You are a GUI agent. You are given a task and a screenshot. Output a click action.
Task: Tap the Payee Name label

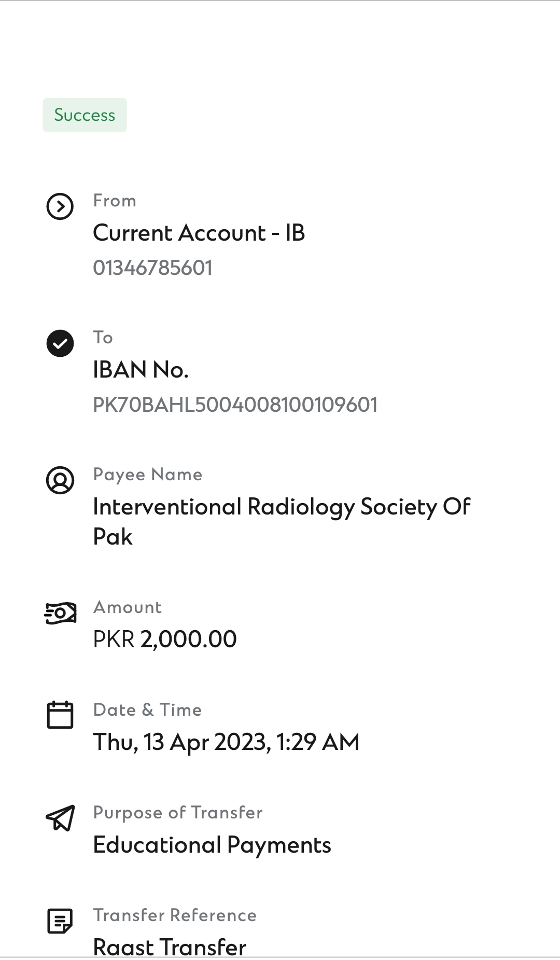point(148,475)
